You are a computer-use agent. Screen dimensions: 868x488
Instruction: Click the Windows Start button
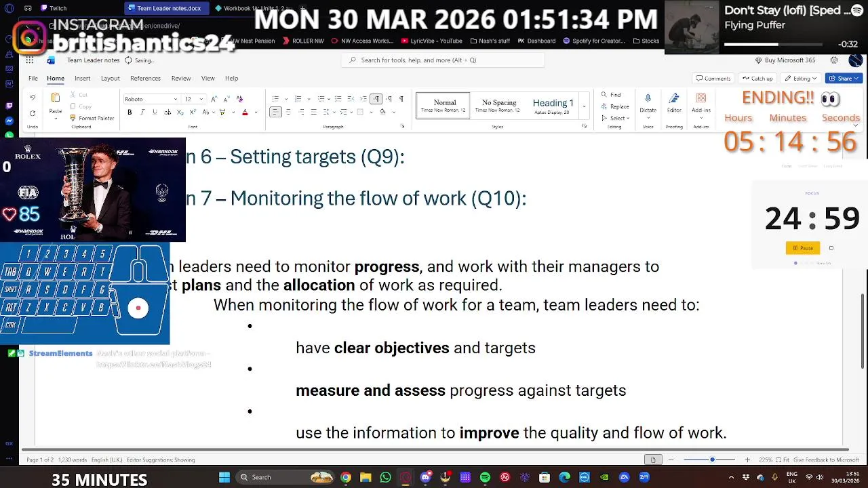point(224,477)
